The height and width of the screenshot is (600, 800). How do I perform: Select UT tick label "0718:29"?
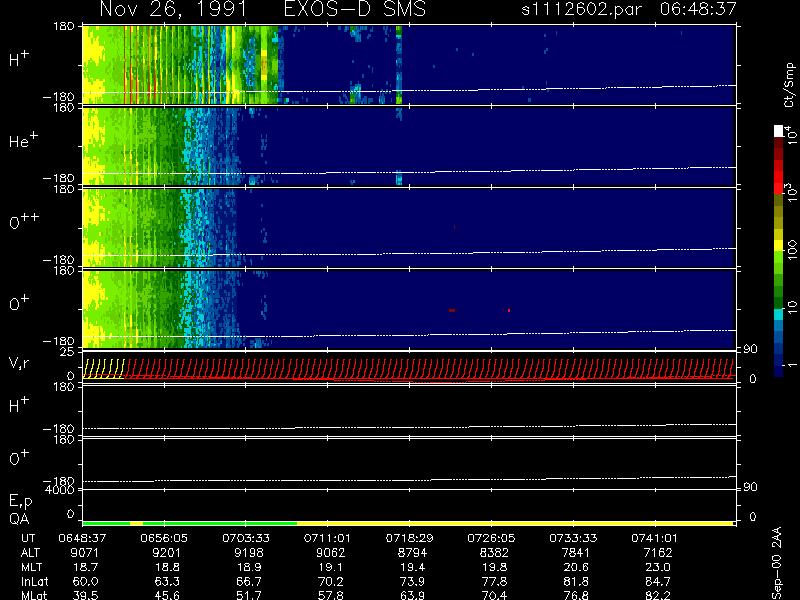click(x=409, y=538)
